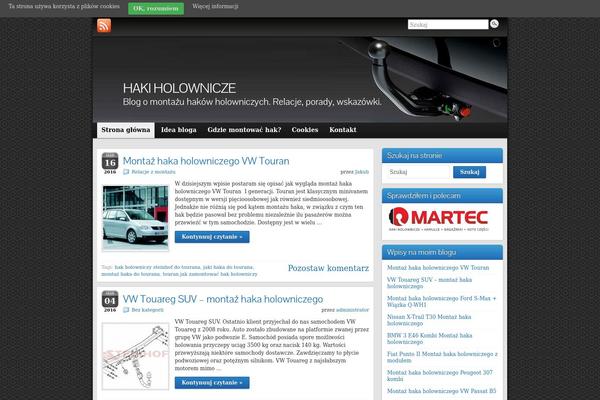Open sidebar link Montaż haka holowniczego VW Touran
The width and height of the screenshot is (600, 400).
coord(438,268)
